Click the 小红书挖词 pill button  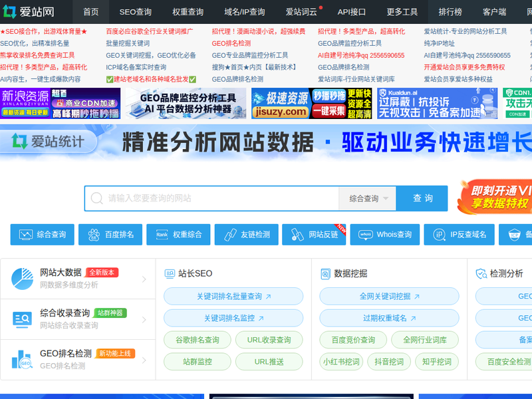pos(341,362)
